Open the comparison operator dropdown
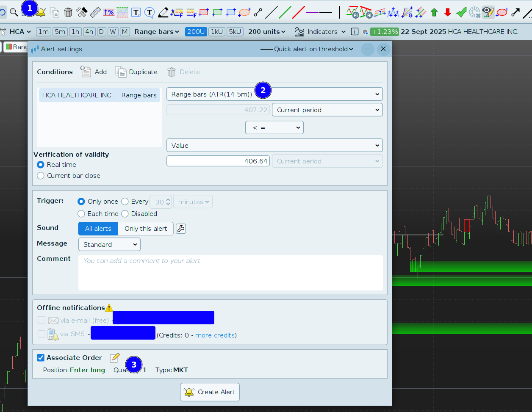The width and height of the screenshot is (532, 412). point(274,127)
